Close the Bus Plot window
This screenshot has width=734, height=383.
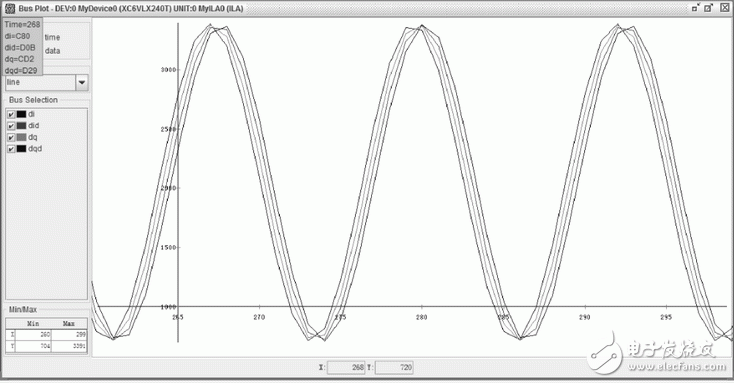tap(724, 8)
